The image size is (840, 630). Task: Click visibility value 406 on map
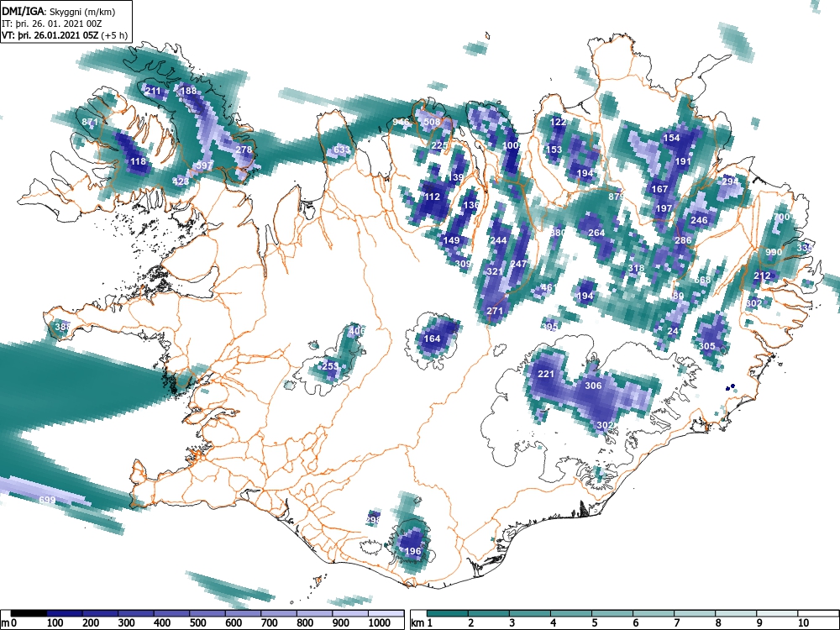[357, 331]
